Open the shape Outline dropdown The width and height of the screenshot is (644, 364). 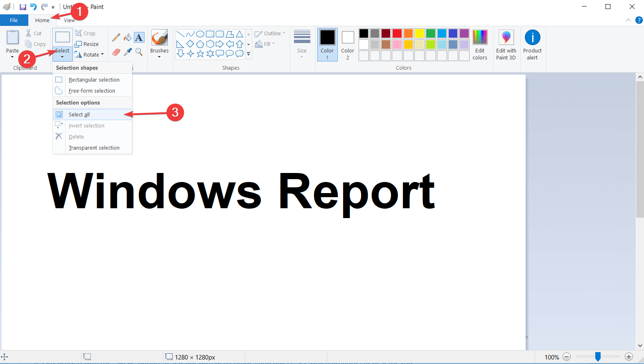coord(270,33)
